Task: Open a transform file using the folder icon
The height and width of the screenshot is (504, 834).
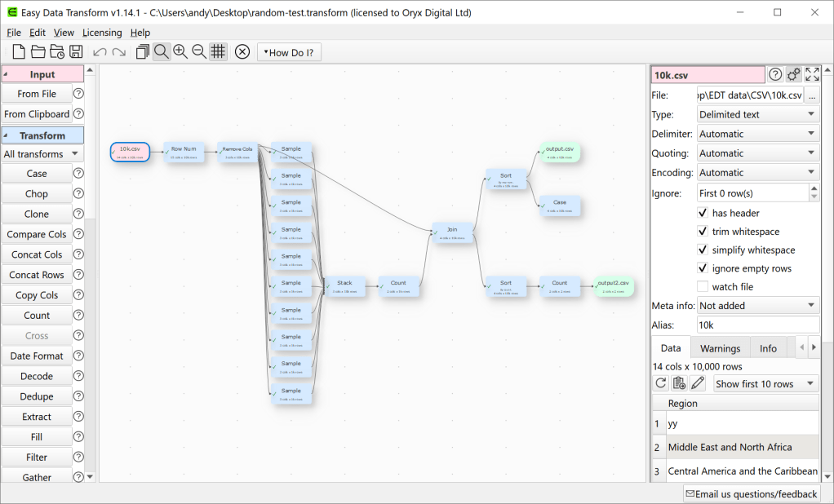Action: pos(38,51)
